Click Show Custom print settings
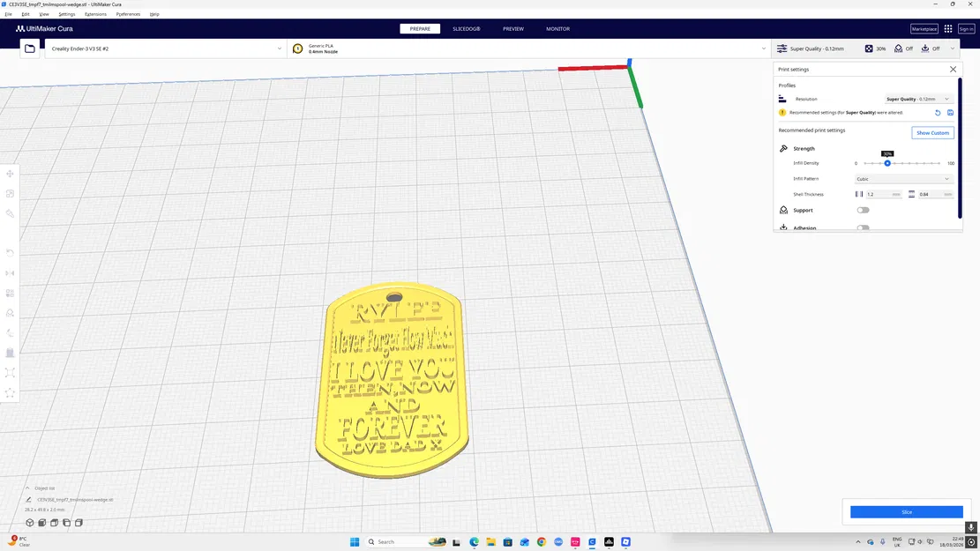 (932, 132)
